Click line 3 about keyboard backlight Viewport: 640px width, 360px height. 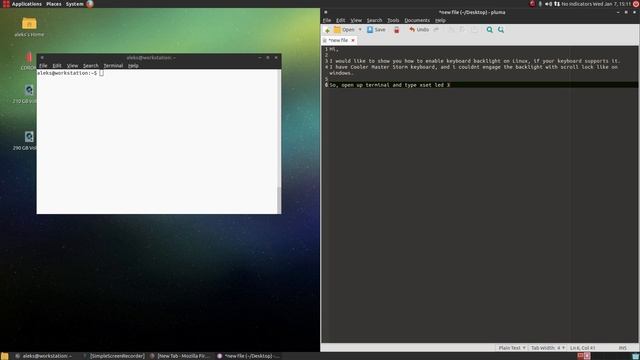tap(475, 61)
